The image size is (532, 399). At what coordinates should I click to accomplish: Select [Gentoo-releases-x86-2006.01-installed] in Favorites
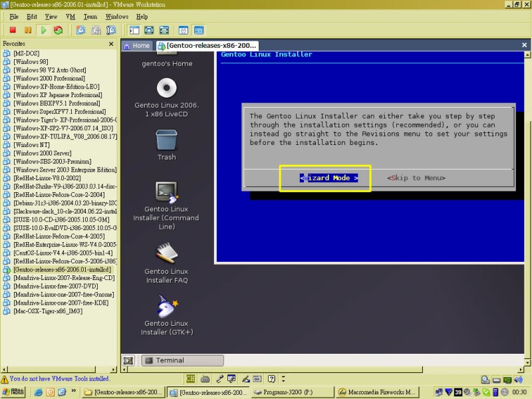click(x=62, y=270)
